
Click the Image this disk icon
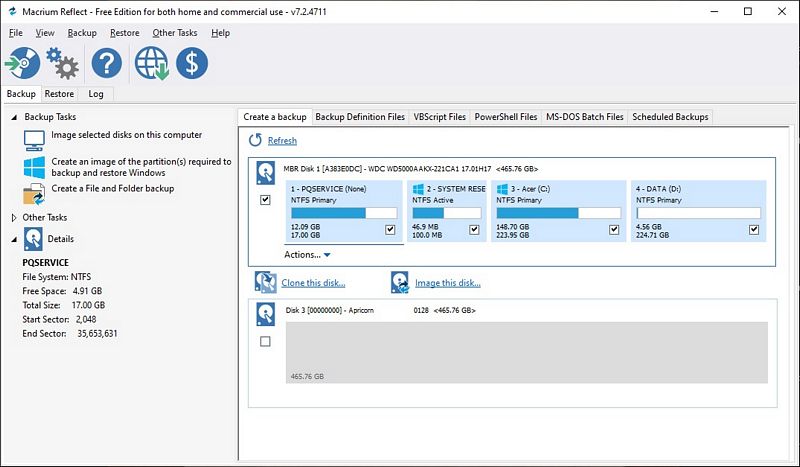pyautogui.click(x=399, y=282)
